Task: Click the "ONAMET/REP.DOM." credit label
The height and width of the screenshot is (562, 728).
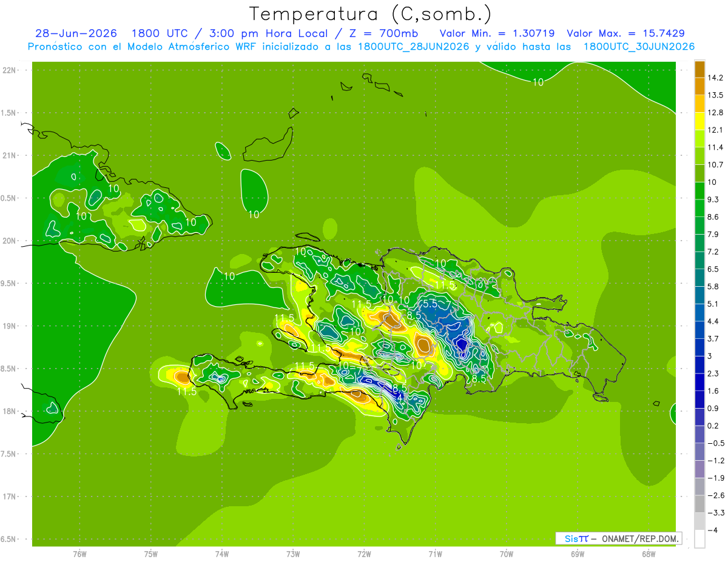Action: 639,538
